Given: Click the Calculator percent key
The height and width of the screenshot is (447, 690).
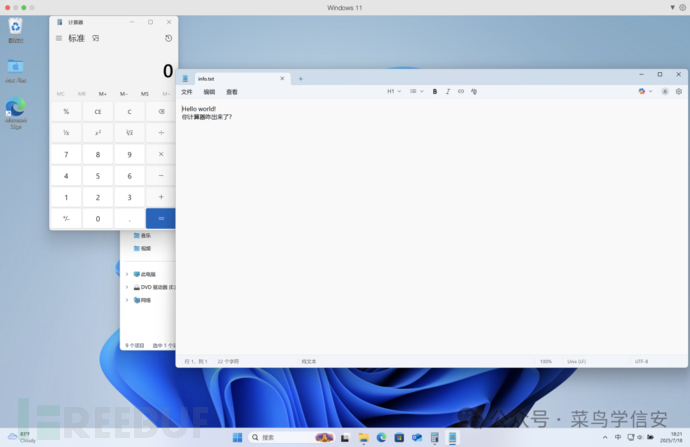Looking at the screenshot, I should click(66, 112).
